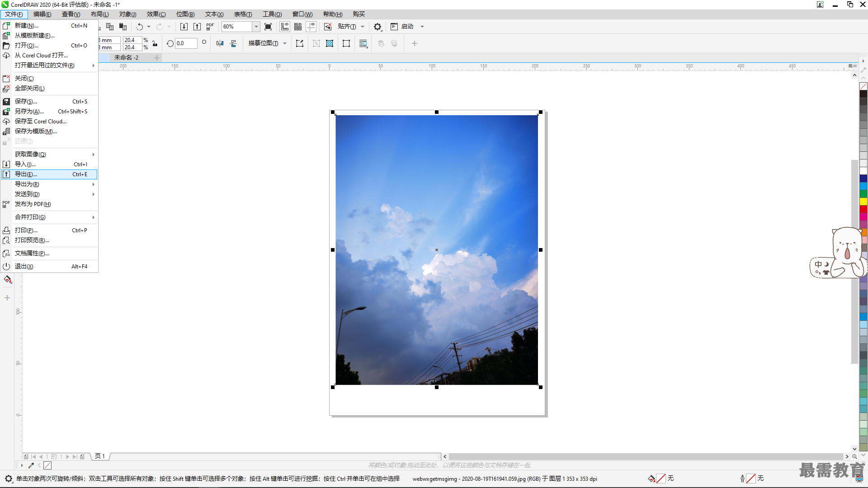Toggle the snap off button

[x=328, y=27]
